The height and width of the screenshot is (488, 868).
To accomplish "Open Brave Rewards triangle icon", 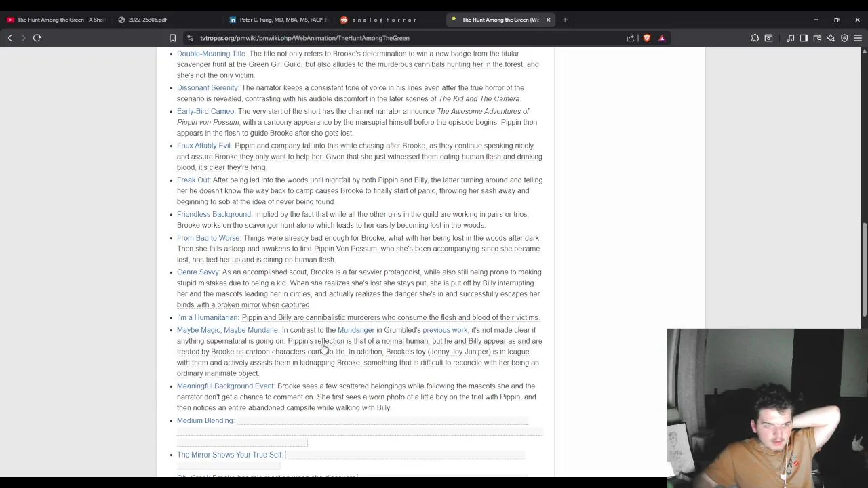I will [x=662, y=38].
